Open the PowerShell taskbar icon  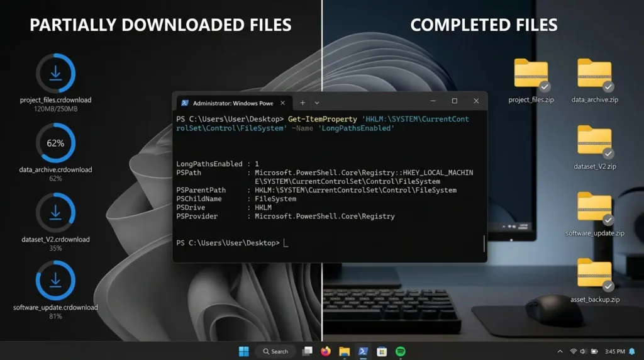[363, 351]
